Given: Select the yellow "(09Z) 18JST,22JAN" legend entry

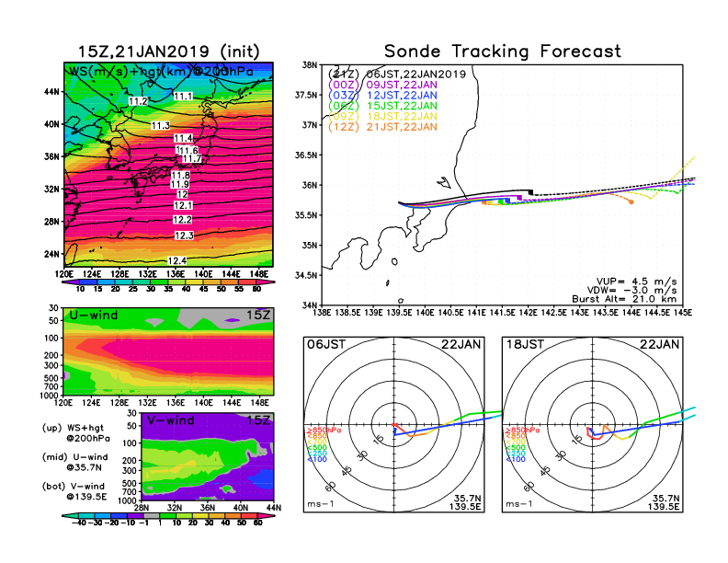Looking at the screenshot, I should (382, 116).
